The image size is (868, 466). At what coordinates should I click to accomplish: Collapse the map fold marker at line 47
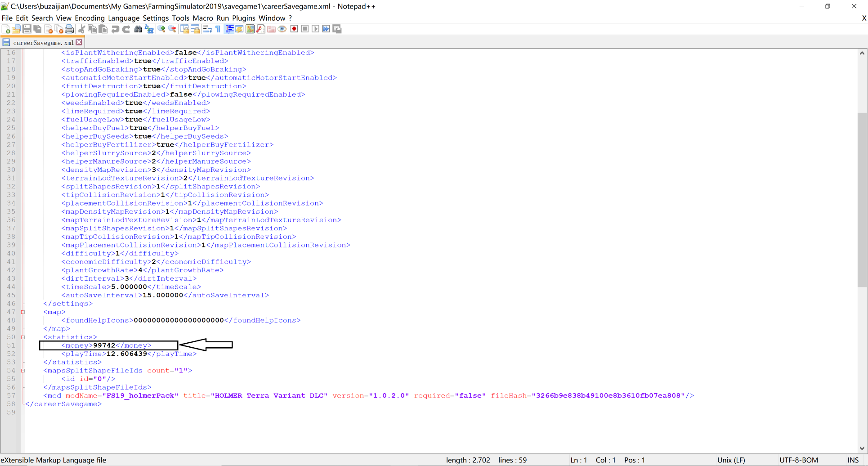coord(23,312)
